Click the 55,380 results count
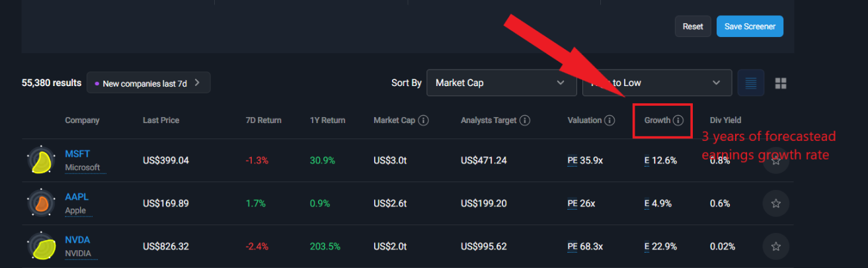Image resolution: width=868 pixels, height=268 pixels. (52, 83)
